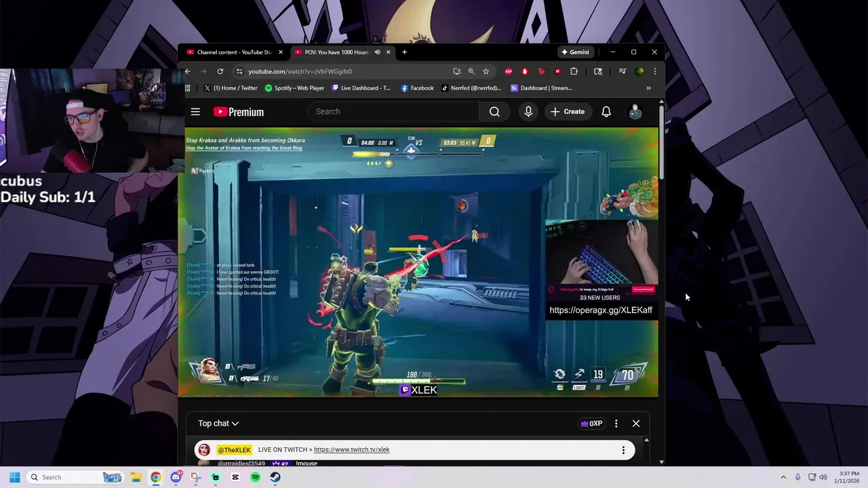This screenshot has height=488, width=868.
Task: Click the Create button on YouTube
Action: coord(568,112)
